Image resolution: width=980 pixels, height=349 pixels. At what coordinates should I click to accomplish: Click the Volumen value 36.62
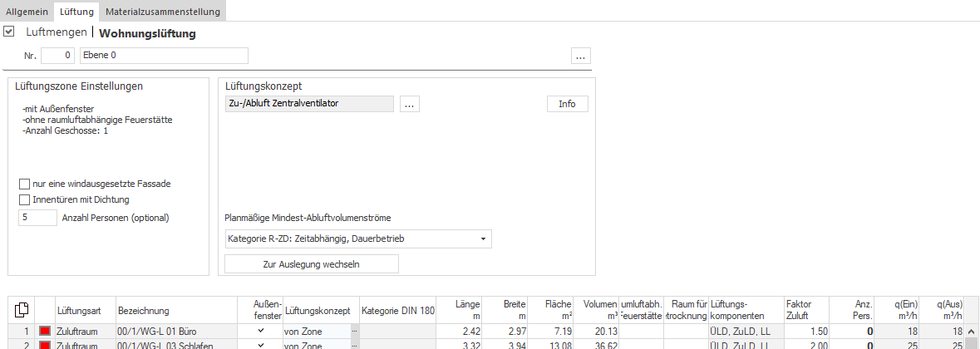(596, 345)
